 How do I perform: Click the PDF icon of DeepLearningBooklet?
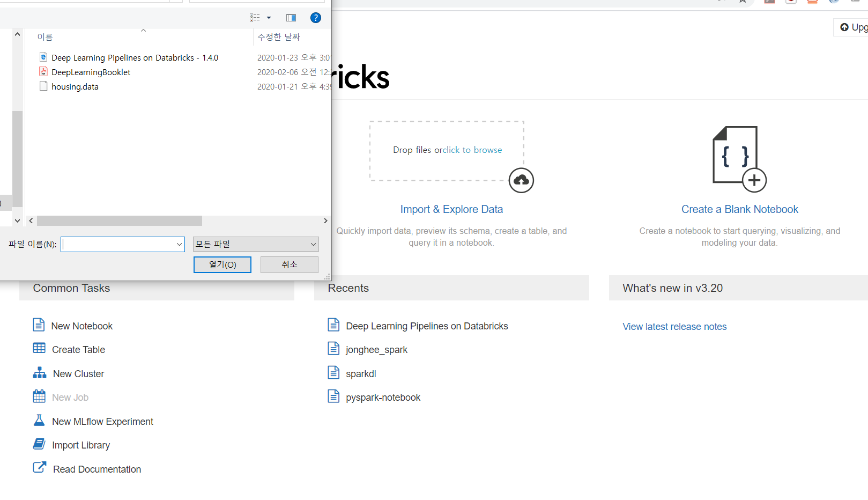tap(43, 71)
